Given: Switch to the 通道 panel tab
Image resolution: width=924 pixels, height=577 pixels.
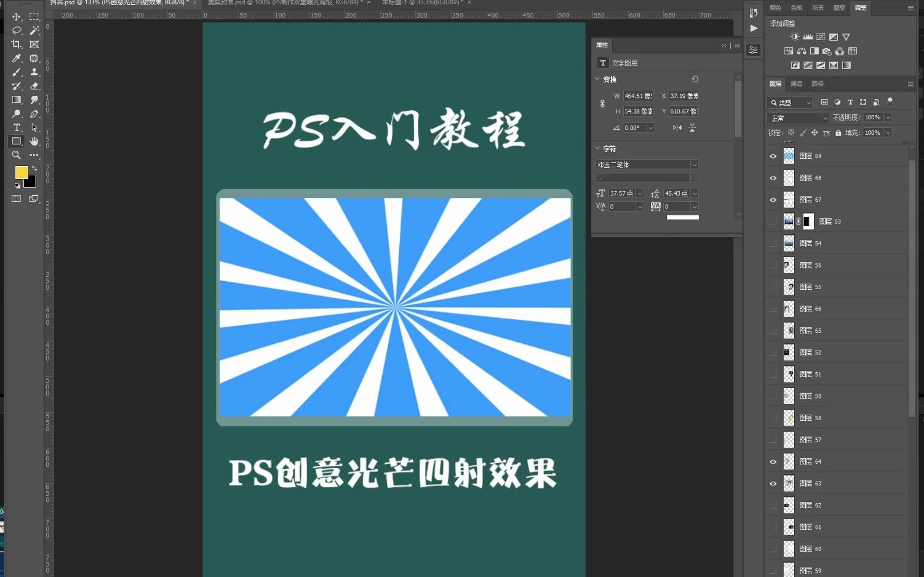Looking at the screenshot, I should pos(796,84).
